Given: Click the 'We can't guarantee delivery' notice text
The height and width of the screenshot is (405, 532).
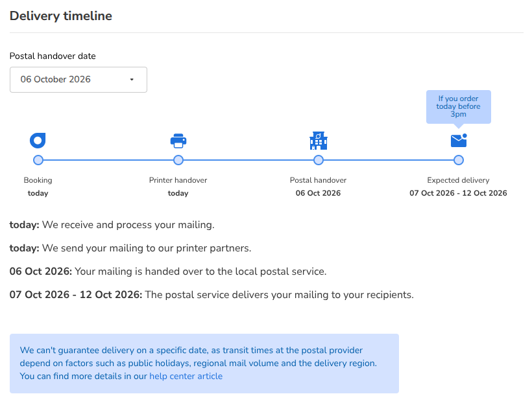Looking at the screenshot, I should (198, 364).
